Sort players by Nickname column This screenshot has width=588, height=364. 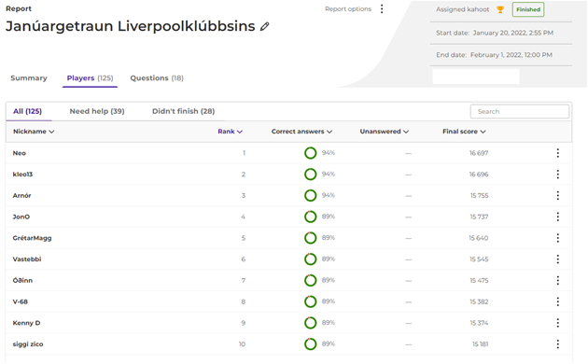pos(34,132)
